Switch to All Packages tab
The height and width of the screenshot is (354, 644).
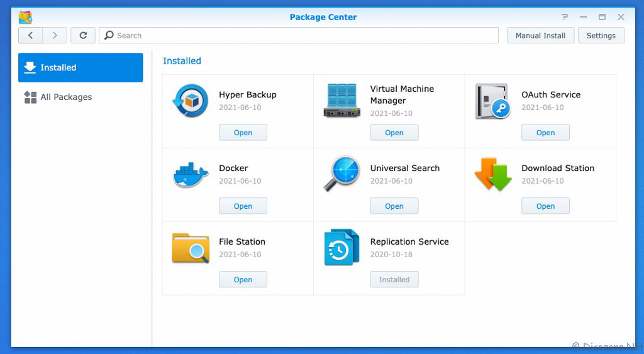[x=80, y=97]
